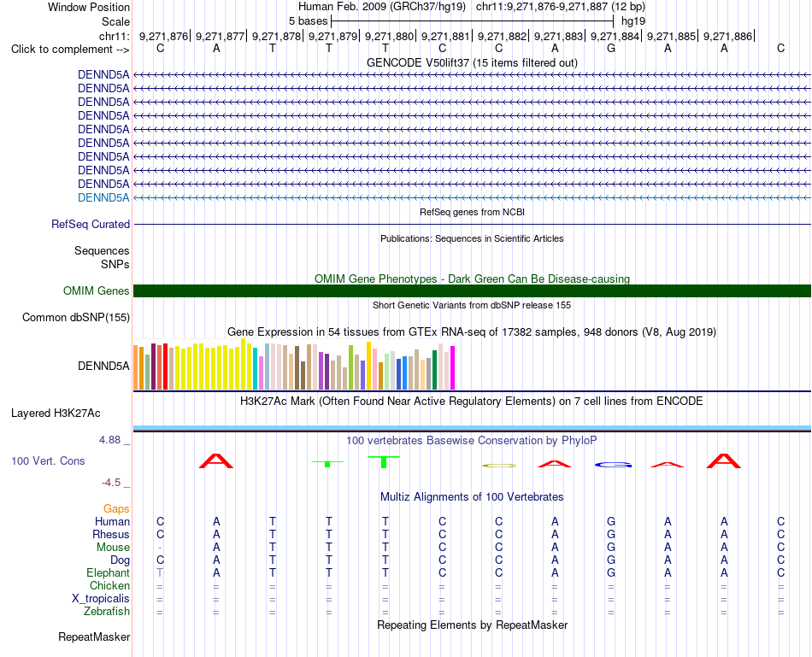Click the magenta bar in GTEx chart

[x=453, y=367]
